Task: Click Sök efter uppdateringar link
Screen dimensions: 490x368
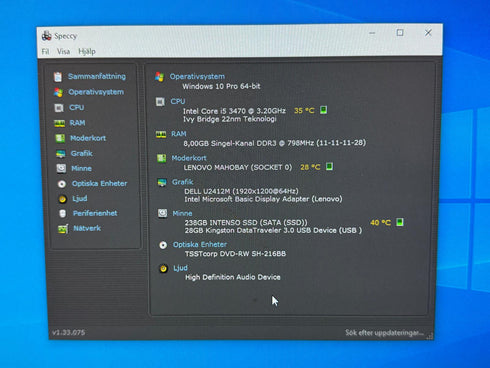Action: pyautogui.click(x=384, y=333)
